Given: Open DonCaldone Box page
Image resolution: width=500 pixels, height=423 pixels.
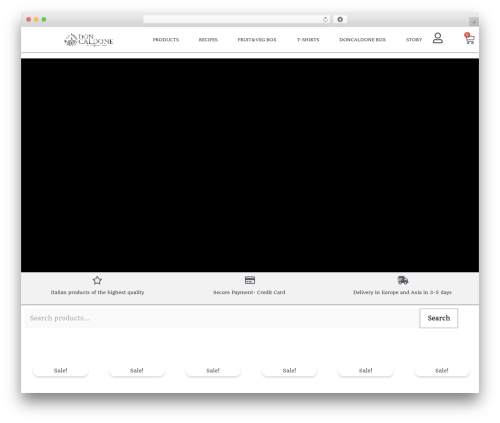Looking at the screenshot, I should [x=363, y=40].
